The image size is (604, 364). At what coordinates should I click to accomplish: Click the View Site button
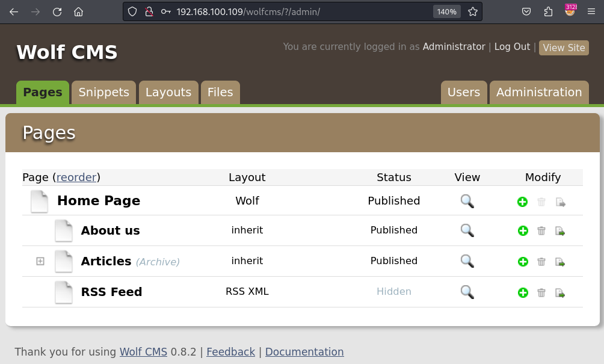pyautogui.click(x=564, y=48)
